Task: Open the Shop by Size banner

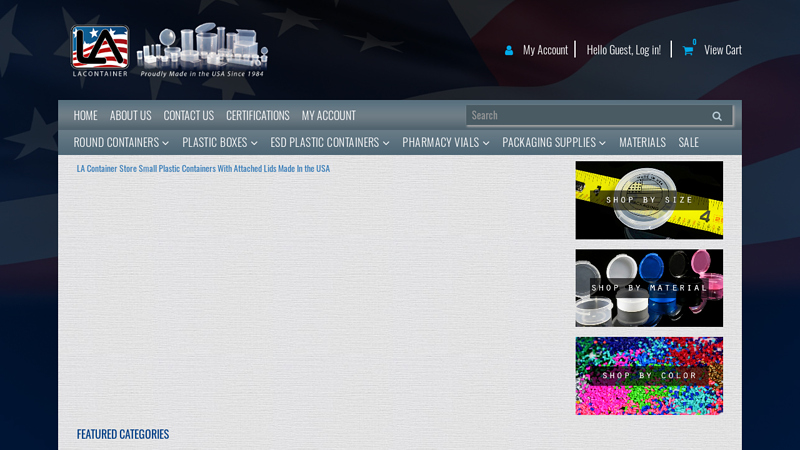Action: pos(649,200)
